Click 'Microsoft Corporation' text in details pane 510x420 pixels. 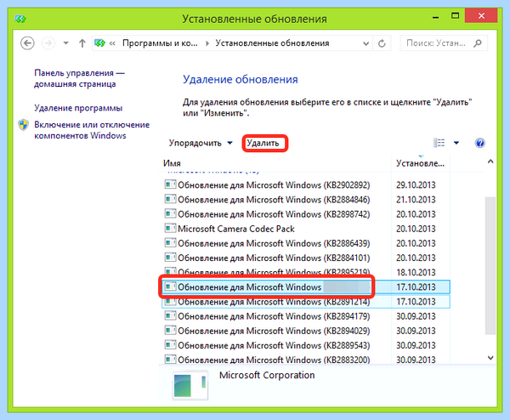[x=267, y=375]
